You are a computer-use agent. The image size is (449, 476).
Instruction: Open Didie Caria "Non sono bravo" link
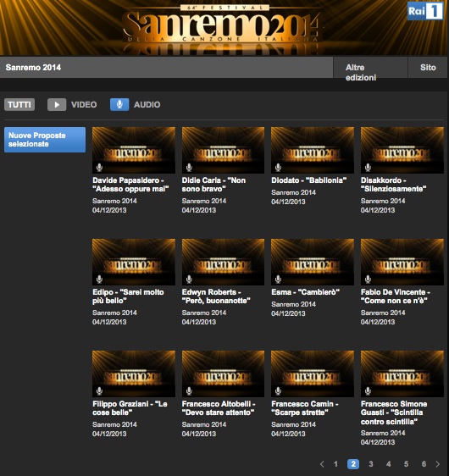tap(213, 185)
